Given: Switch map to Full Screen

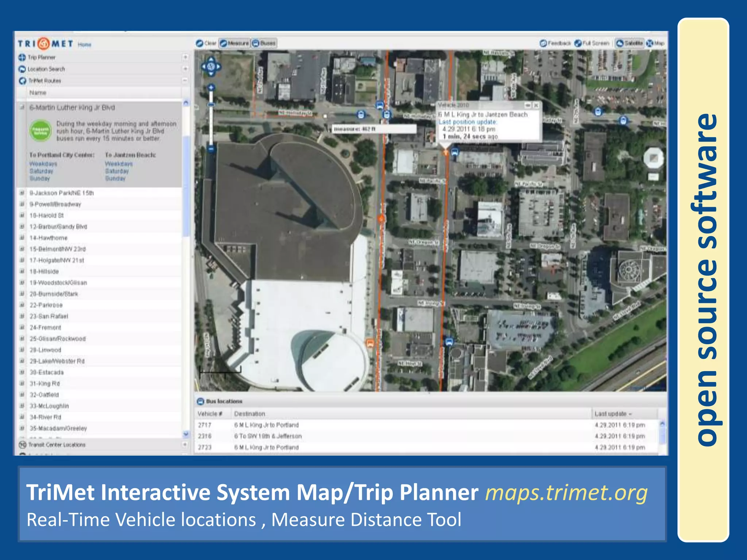Looking at the screenshot, I should point(592,43).
